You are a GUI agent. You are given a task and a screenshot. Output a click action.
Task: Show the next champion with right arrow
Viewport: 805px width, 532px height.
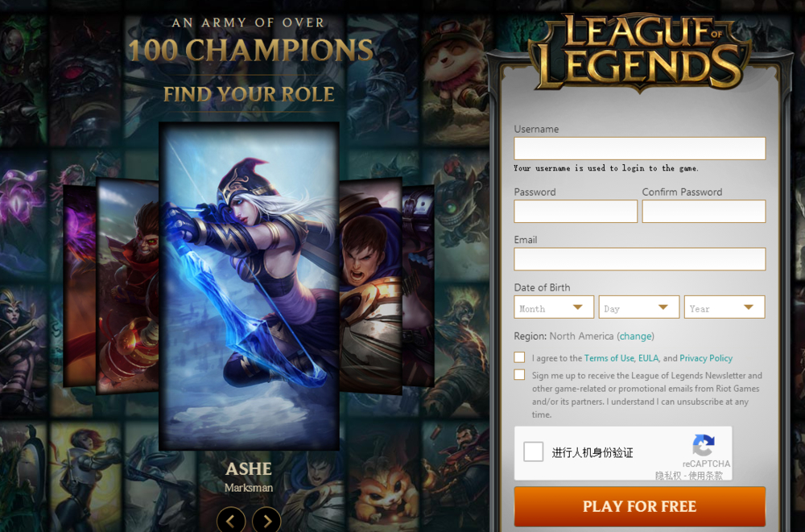click(x=266, y=520)
